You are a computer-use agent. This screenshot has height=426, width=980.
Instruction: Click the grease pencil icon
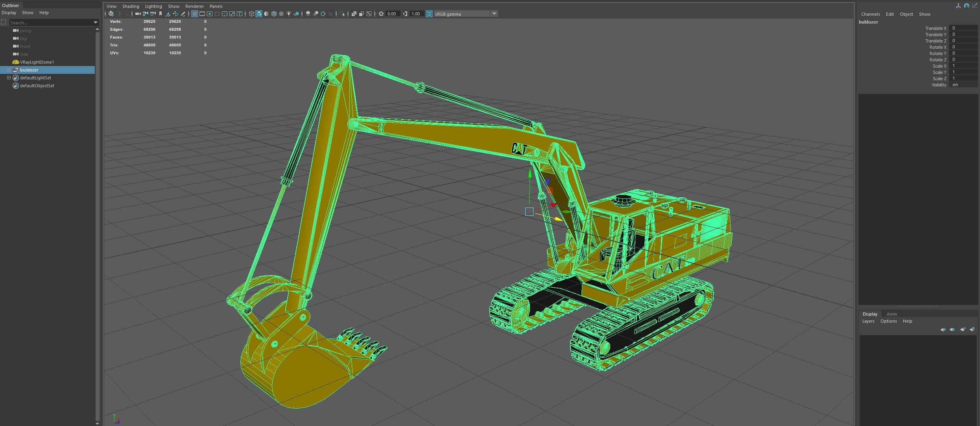[182, 14]
